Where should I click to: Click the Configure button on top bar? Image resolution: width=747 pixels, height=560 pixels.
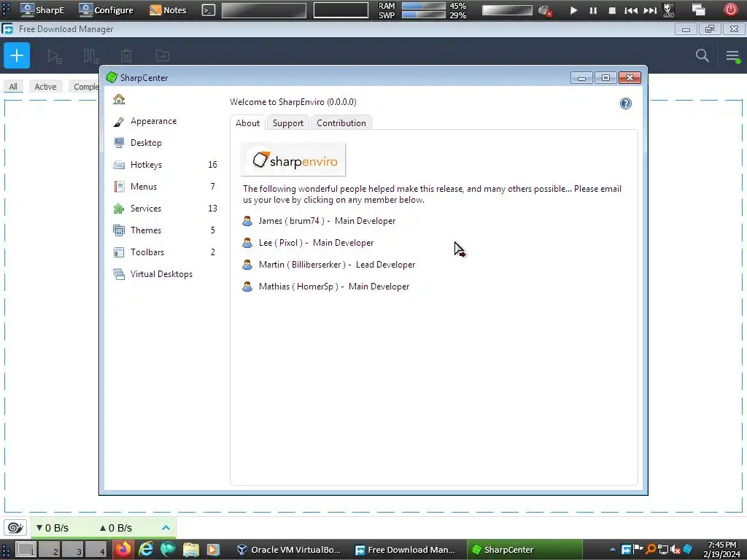coord(106,10)
